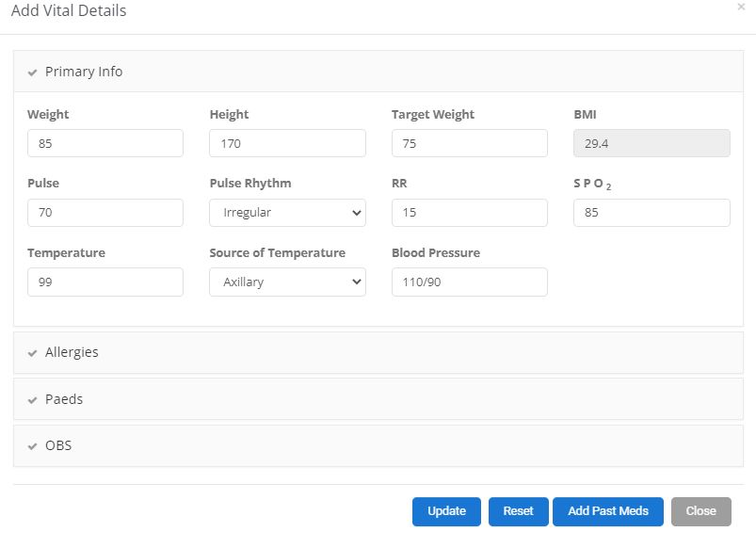Click the checkmark icon beside Primary Info

coord(33,73)
